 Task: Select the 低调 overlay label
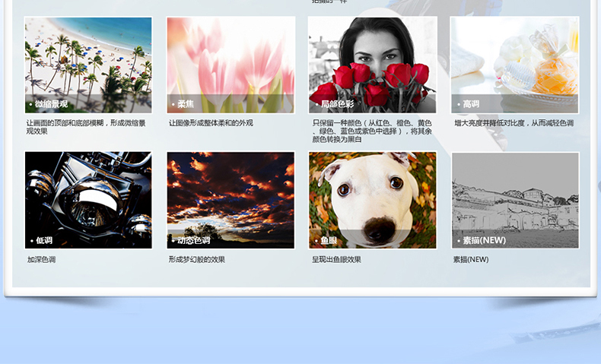[43, 240]
